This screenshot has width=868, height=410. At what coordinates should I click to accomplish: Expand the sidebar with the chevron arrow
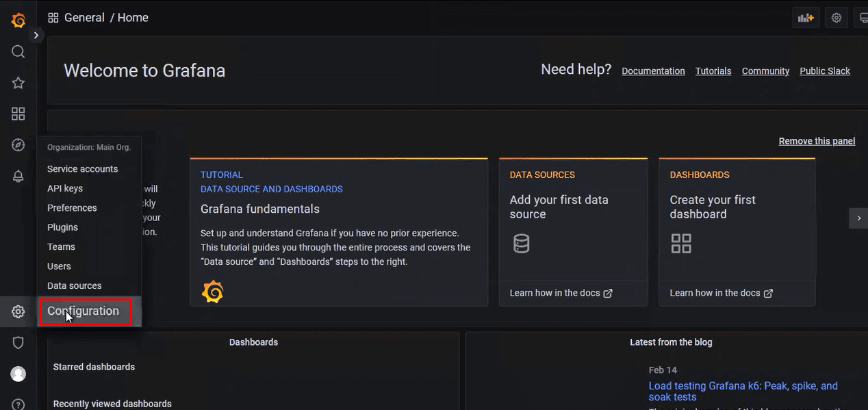(x=36, y=34)
